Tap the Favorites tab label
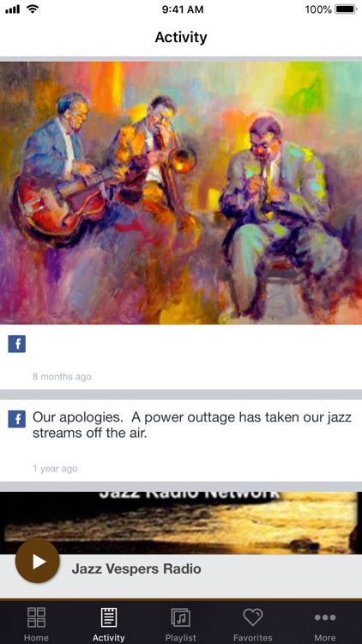Viewport: 362px width, 644px height. pyautogui.click(x=252, y=637)
